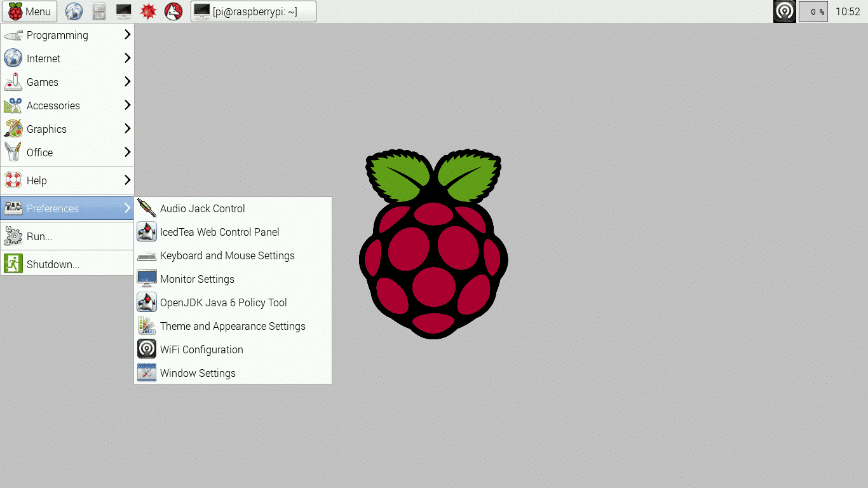The width and height of the screenshot is (868, 488).
Task: Expand arrow next to Office
Action: click(x=127, y=152)
